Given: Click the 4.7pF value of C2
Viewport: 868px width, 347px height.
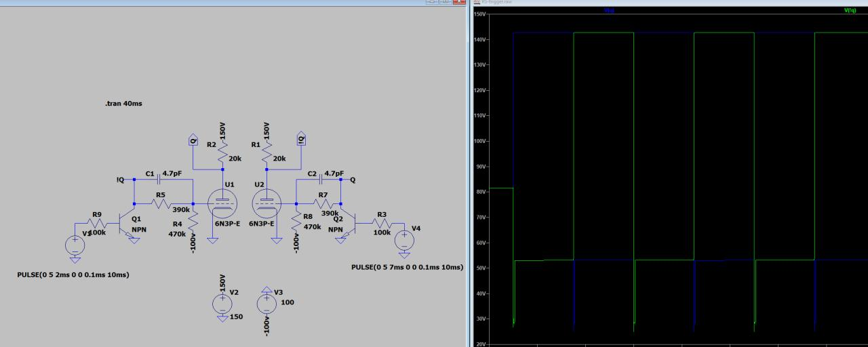Looking at the screenshot, I should (334, 173).
